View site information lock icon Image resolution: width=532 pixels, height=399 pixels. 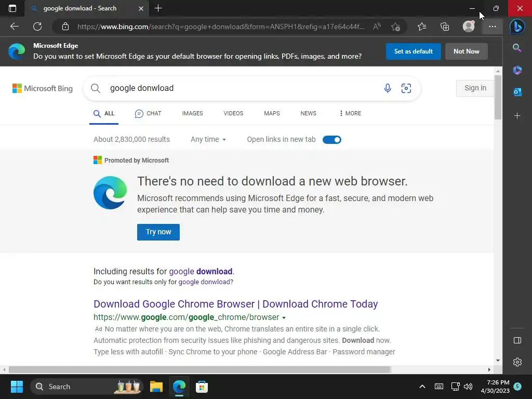pos(65,26)
